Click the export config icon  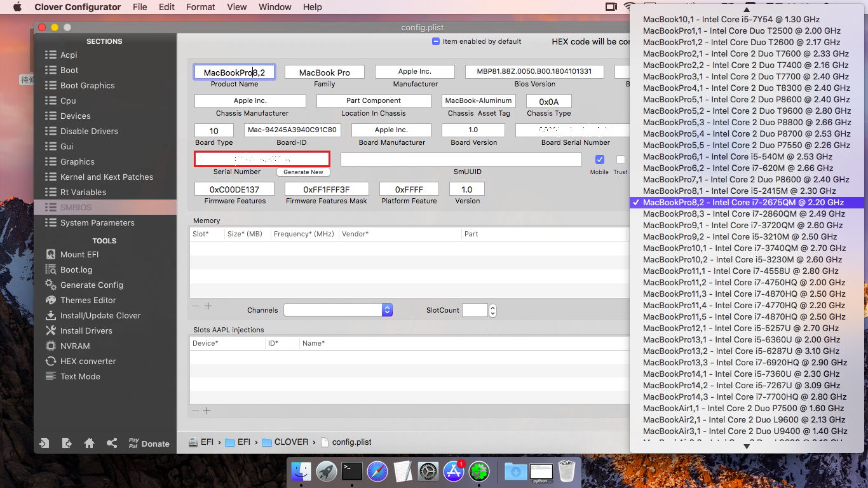tap(67, 444)
